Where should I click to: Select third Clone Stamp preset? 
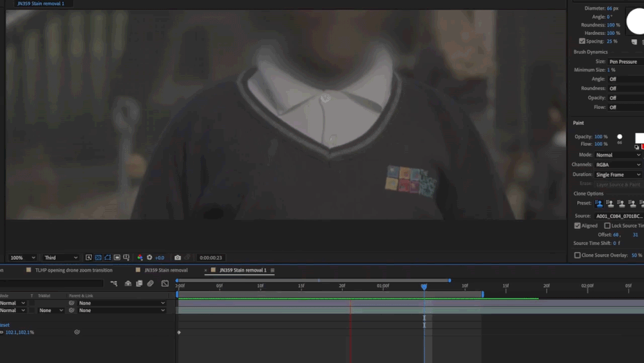pyautogui.click(x=621, y=204)
